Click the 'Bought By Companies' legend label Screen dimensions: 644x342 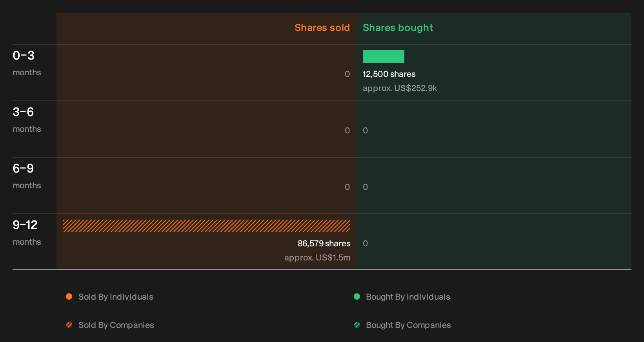[408, 325]
